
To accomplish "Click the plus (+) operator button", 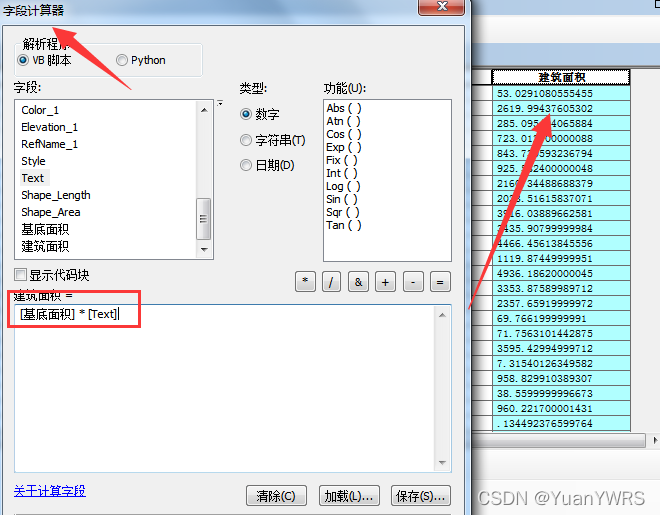I will (x=385, y=281).
